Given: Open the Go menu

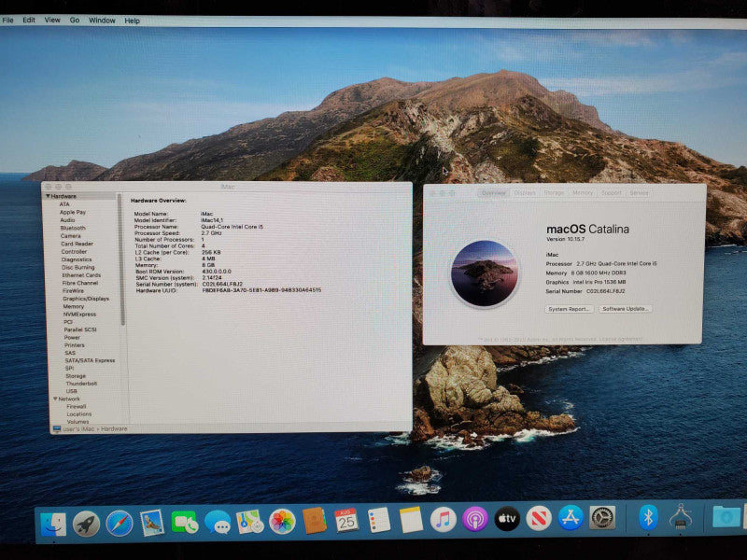Looking at the screenshot, I should (75, 20).
